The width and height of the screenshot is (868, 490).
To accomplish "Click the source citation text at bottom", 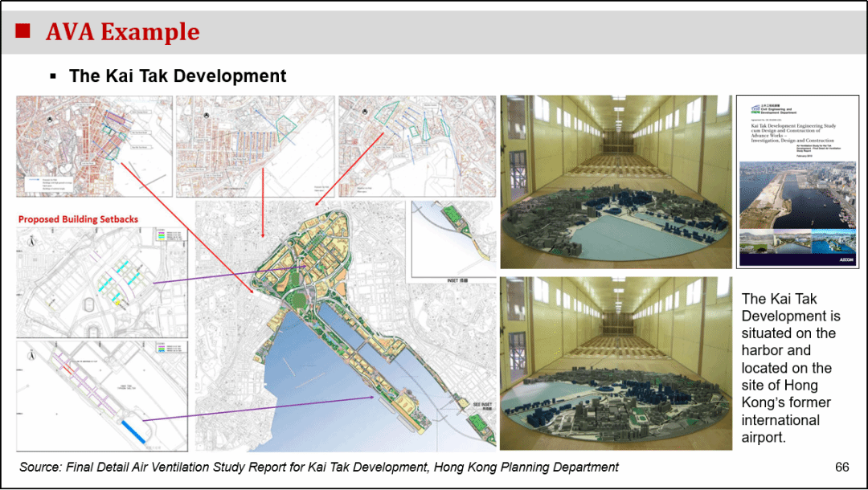I will pos(319,467).
